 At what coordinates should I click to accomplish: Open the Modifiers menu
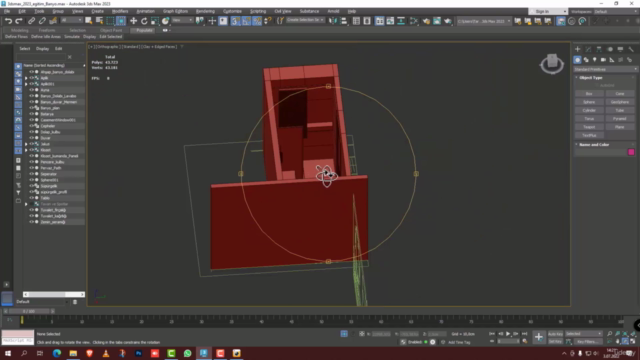pyautogui.click(x=120, y=11)
